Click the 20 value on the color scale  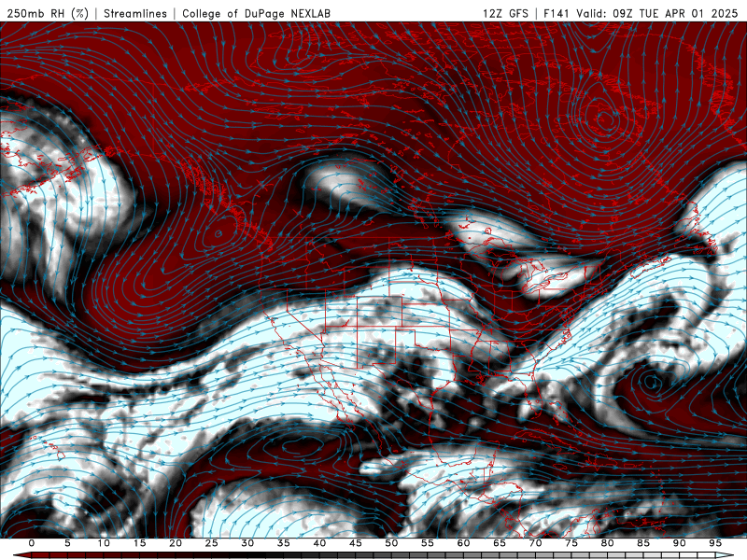coord(176,543)
